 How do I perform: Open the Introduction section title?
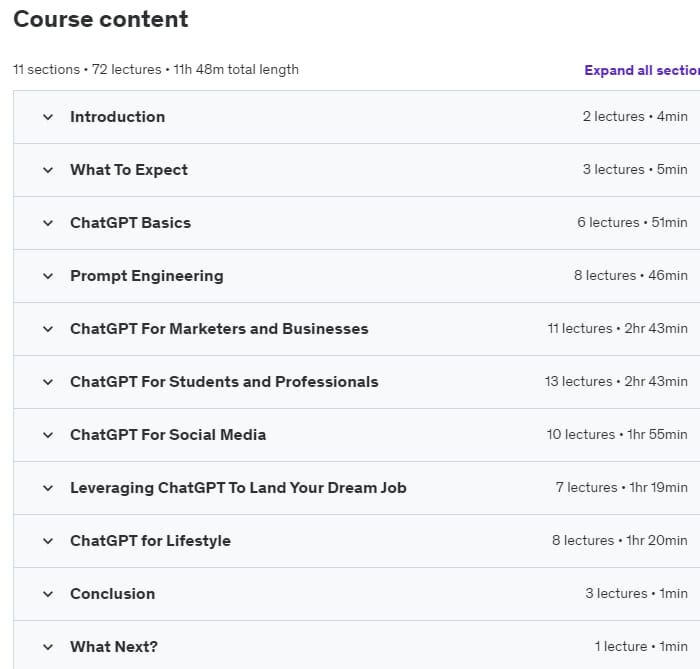[x=117, y=116]
